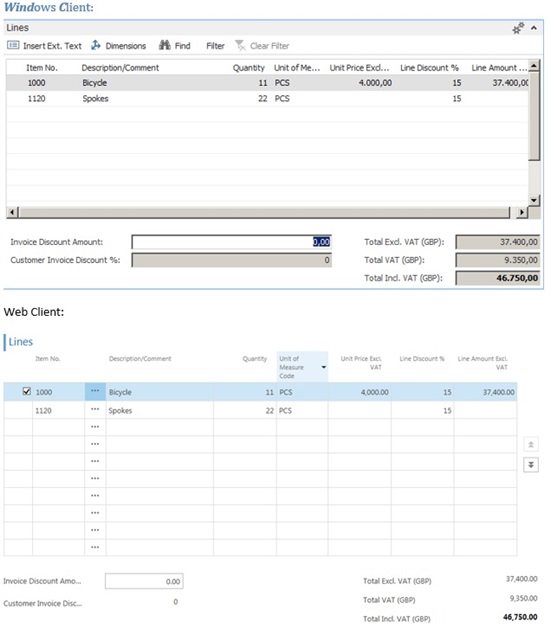
Task: Open Dimensions from the Lines toolbar
Action: coord(119,45)
